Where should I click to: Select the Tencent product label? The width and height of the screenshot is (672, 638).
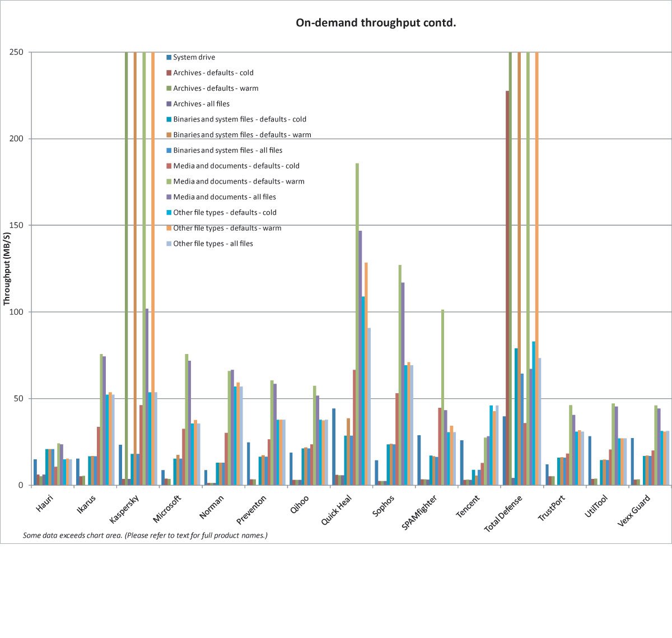coord(468,506)
